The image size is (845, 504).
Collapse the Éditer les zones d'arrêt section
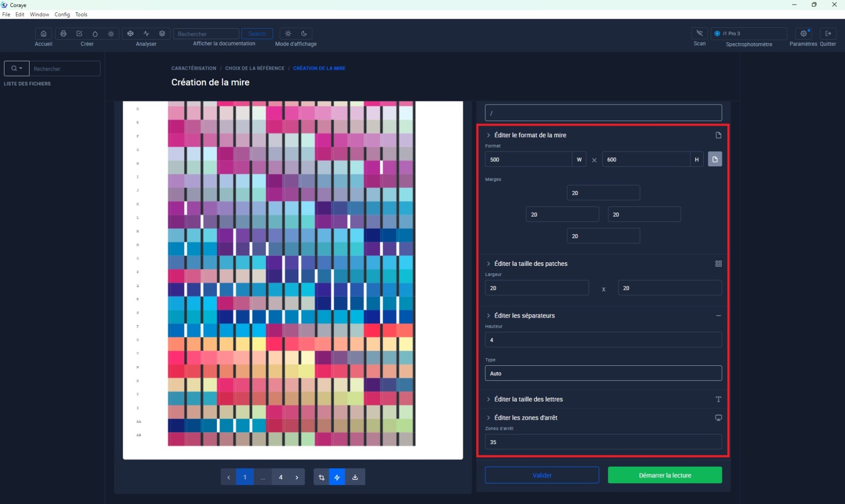[488, 418]
